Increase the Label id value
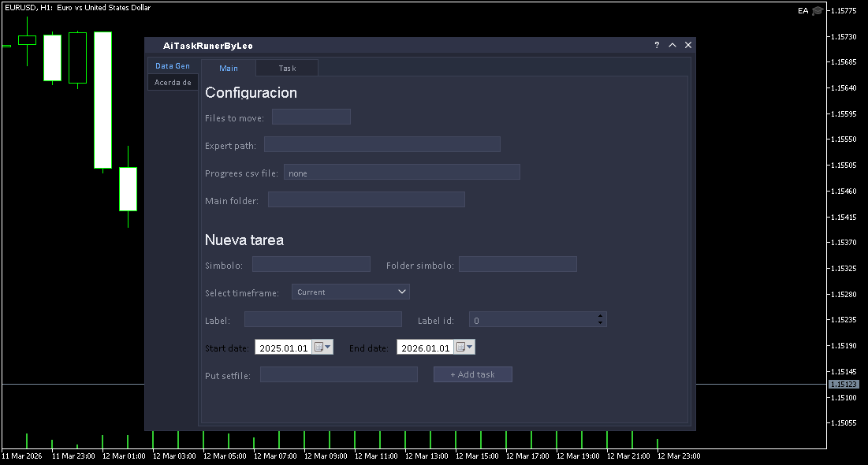This screenshot has height=465, width=868. coord(601,316)
